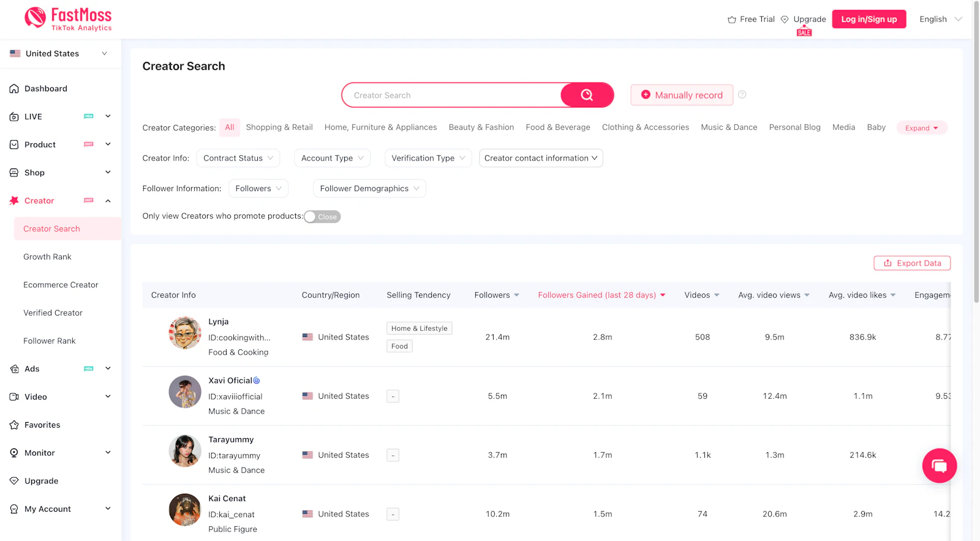
Task: Open Lynja creator name link
Action: point(218,322)
